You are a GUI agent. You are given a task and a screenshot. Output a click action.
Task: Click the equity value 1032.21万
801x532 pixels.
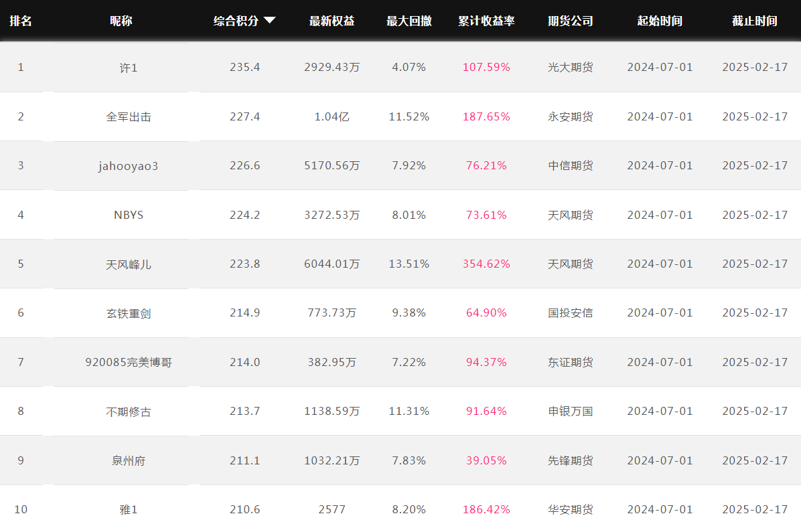point(332,460)
